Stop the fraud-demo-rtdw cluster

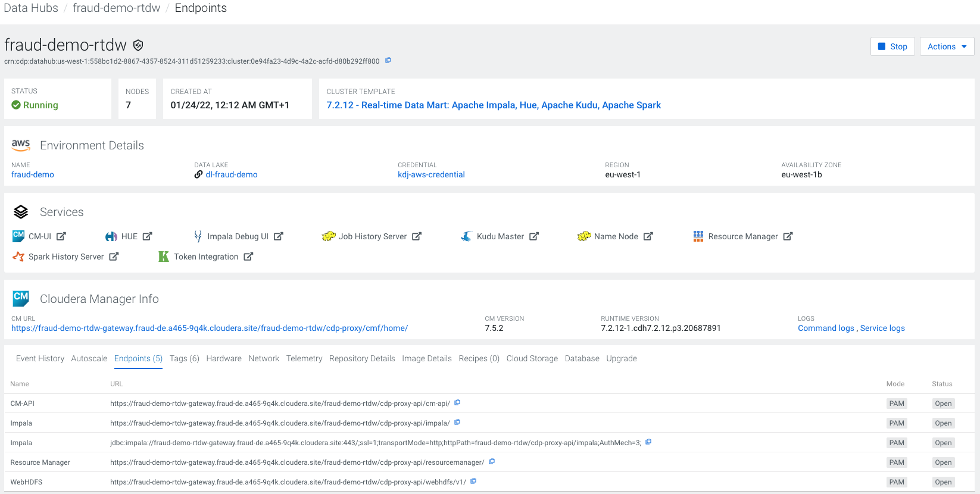pyautogui.click(x=892, y=46)
